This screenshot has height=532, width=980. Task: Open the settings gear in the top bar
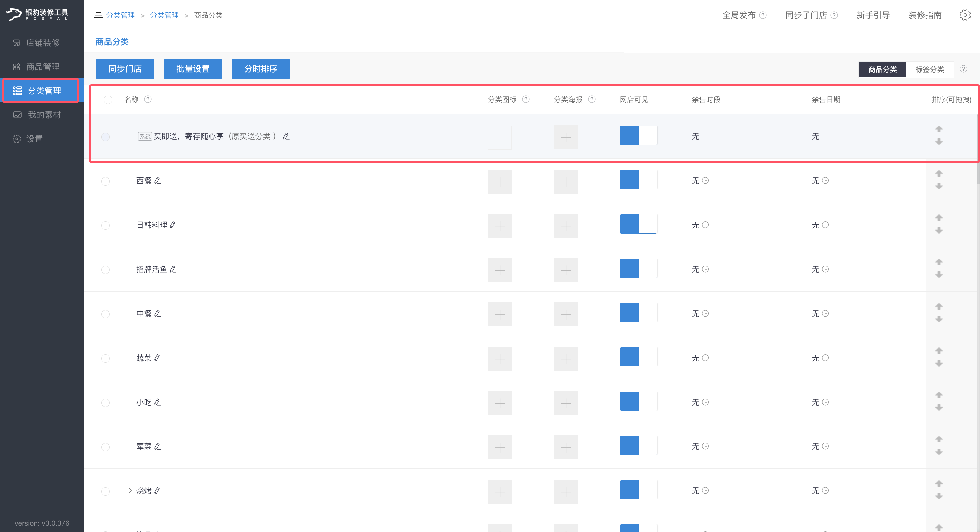click(965, 15)
